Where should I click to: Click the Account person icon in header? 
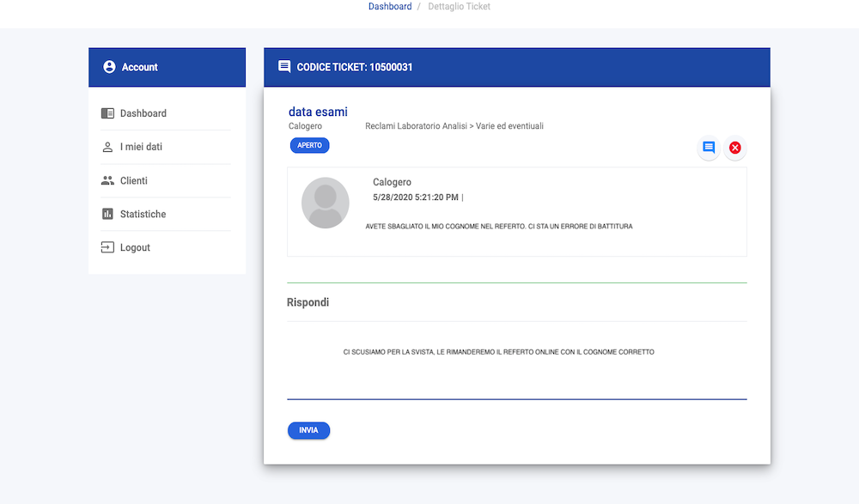click(x=109, y=67)
